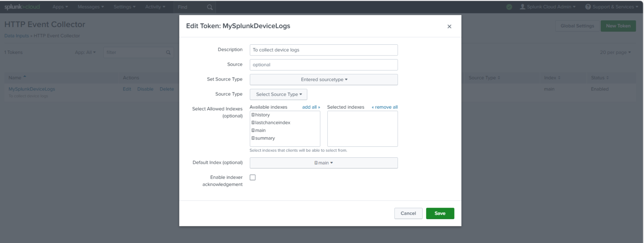Click the user icon beside Splunk Cloud Admin
This screenshot has height=243, width=644.
click(x=522, y=7)
